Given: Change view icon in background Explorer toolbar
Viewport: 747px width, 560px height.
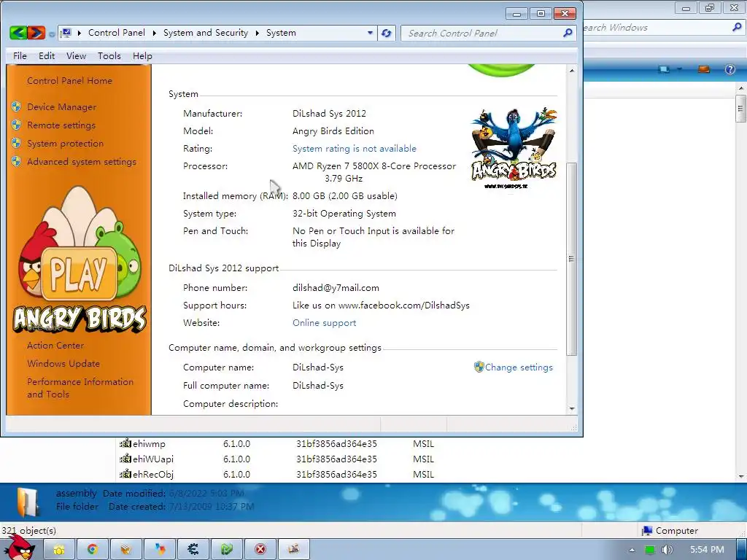Looking at the screenshot, I should coord(664,69).
